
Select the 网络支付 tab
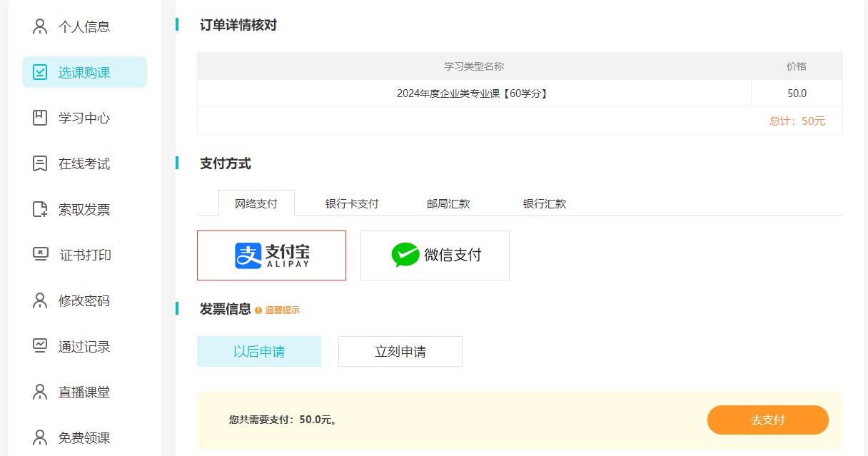point(256,204)
